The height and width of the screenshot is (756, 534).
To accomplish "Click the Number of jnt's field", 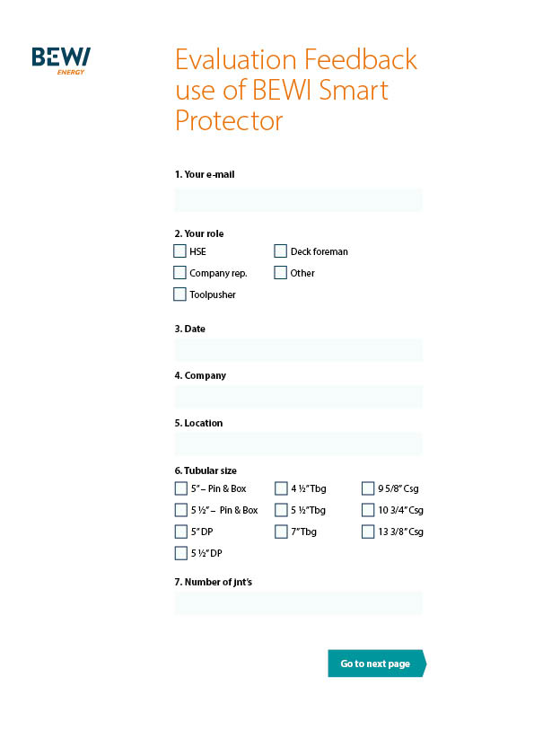I will [298, 603].
